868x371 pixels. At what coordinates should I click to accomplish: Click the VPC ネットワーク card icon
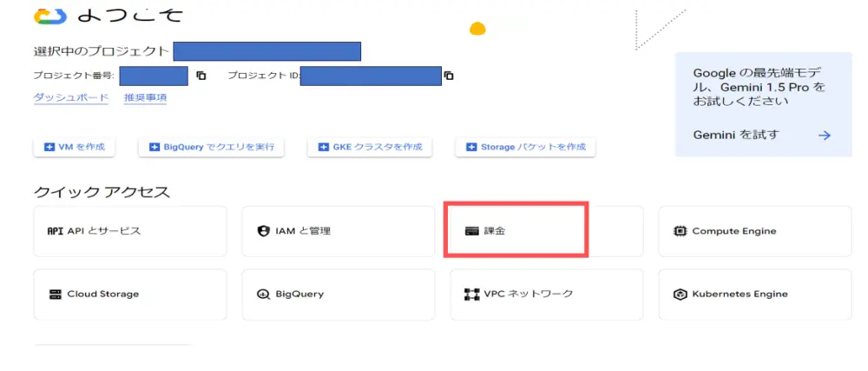[472, 294]
